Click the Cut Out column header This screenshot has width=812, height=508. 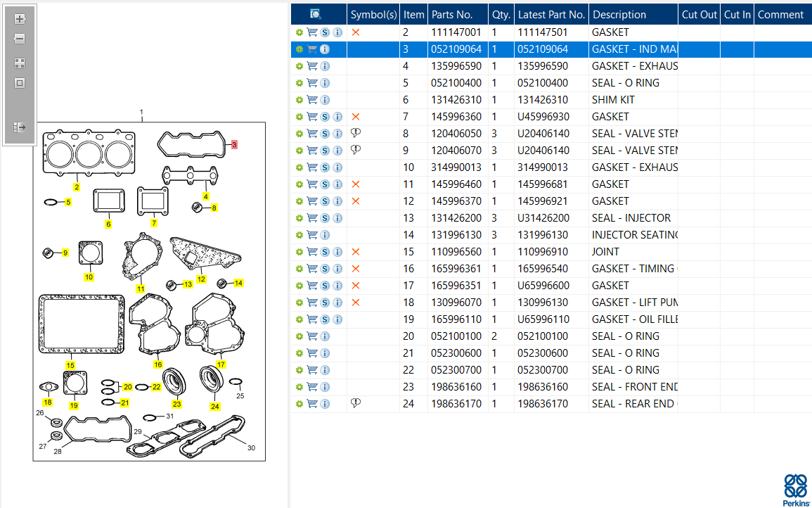699,15
